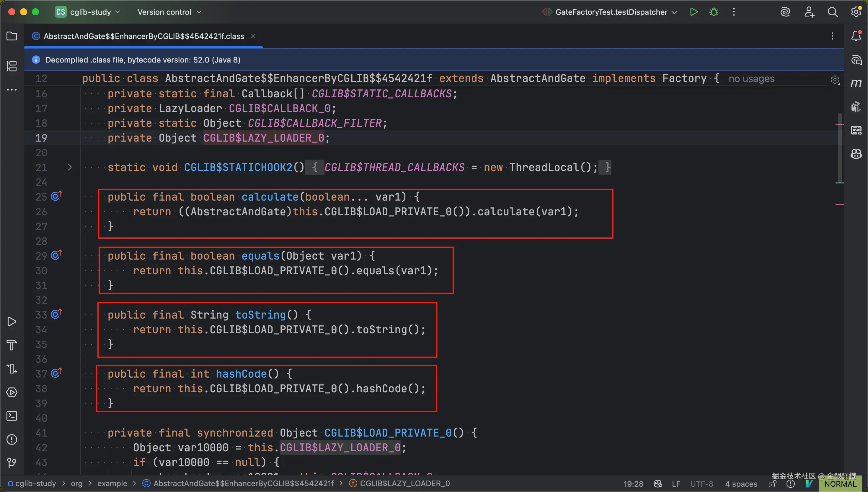Run GateFactoryTest.testDispatcher with play button
868x492 pixels.
pyautogui.click(x=694, y=12)
